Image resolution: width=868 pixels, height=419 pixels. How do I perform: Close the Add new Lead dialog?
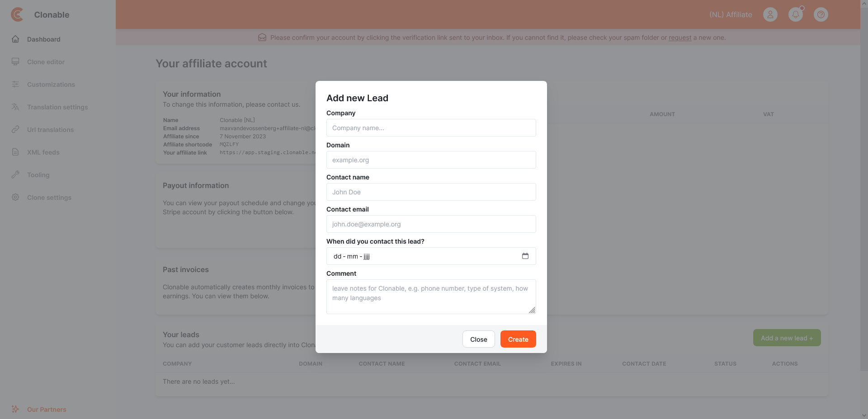pyautogui.click(x=478, y=339)
